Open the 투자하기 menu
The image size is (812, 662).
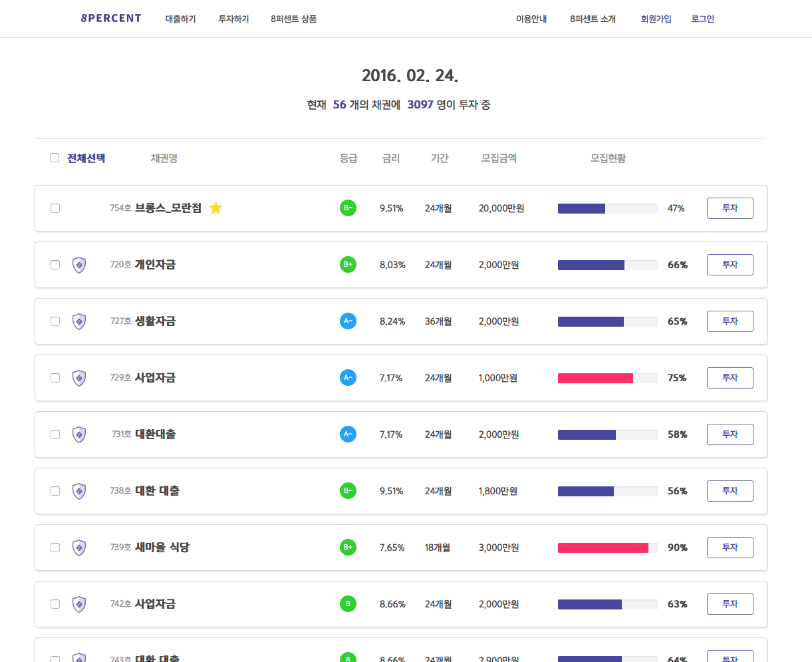(233, 19)
